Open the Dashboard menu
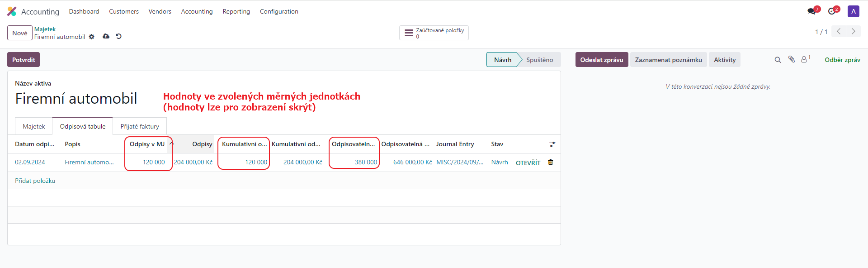 point(84,11)
